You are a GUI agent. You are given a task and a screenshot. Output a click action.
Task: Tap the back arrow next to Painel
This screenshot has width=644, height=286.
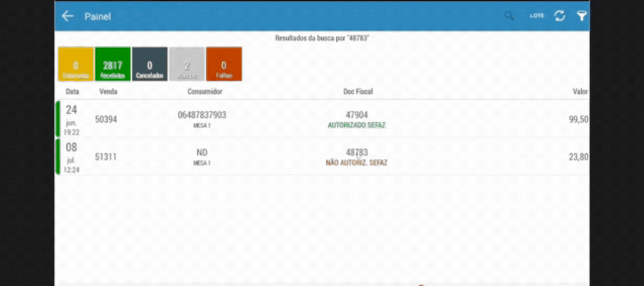pos(67,16)
